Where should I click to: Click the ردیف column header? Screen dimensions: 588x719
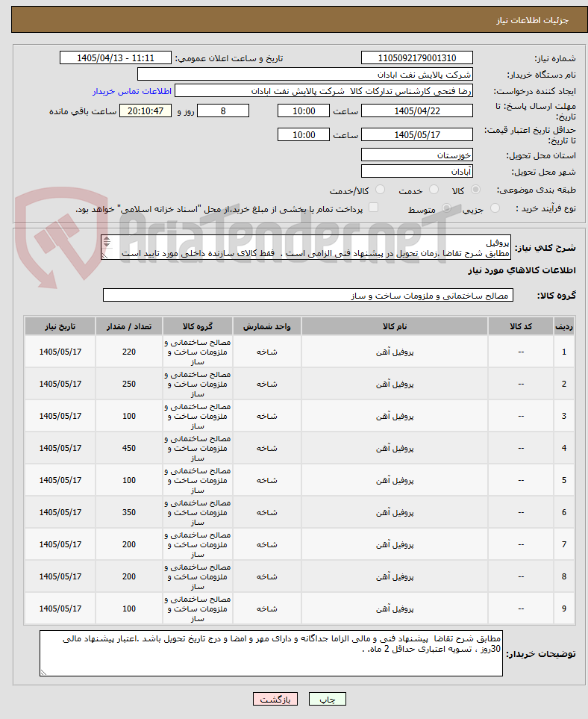563,326
